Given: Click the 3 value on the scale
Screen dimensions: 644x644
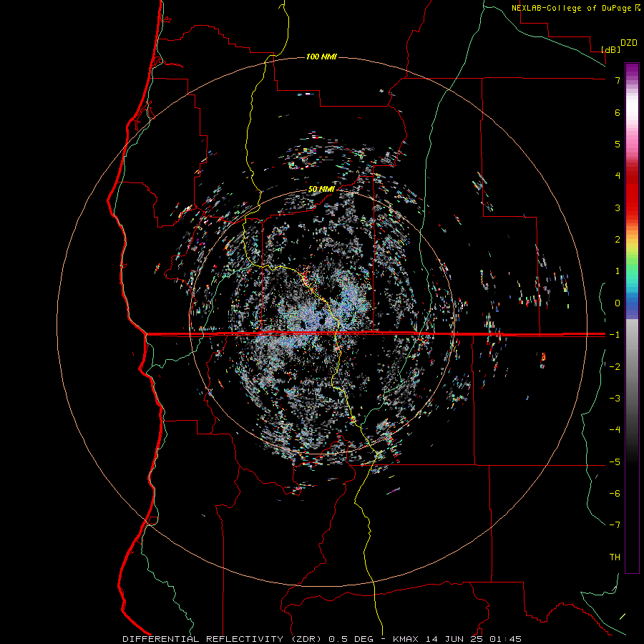Looking at the screenshot, I should (618, 208).
